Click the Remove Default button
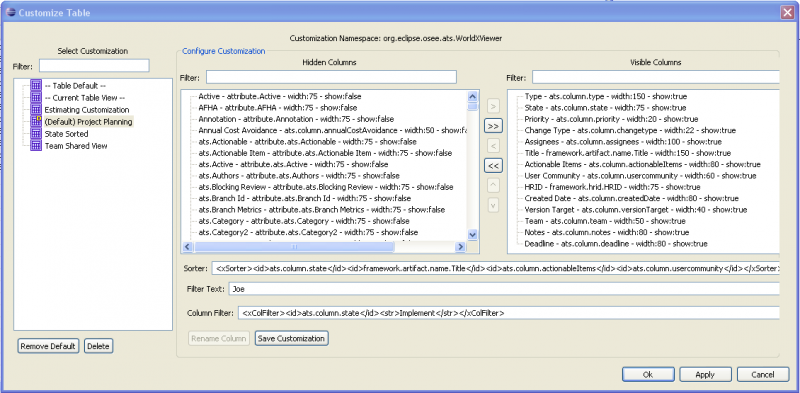Viewport: 800px width, 393px height. coord(48,346)
